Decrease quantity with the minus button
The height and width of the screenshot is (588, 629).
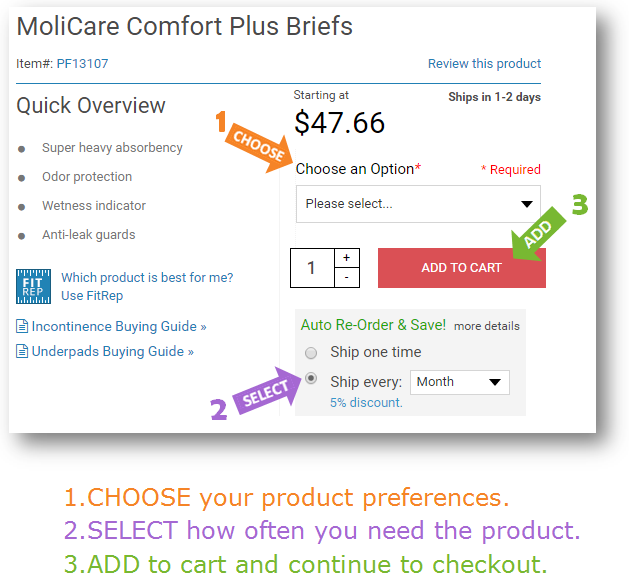coord(347,278)
